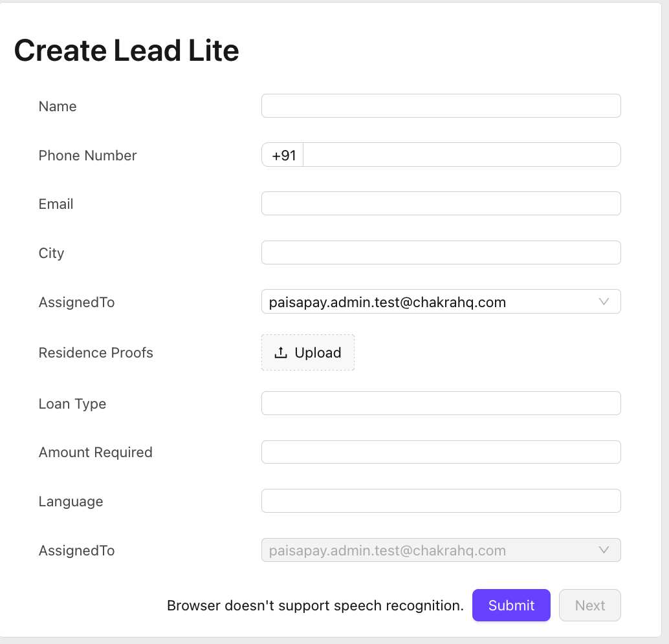Click the disabled AssignedTo dropdown box
The height and width of the screenshot is (644, 669).
pyautogui.click(x=427, y=551)
